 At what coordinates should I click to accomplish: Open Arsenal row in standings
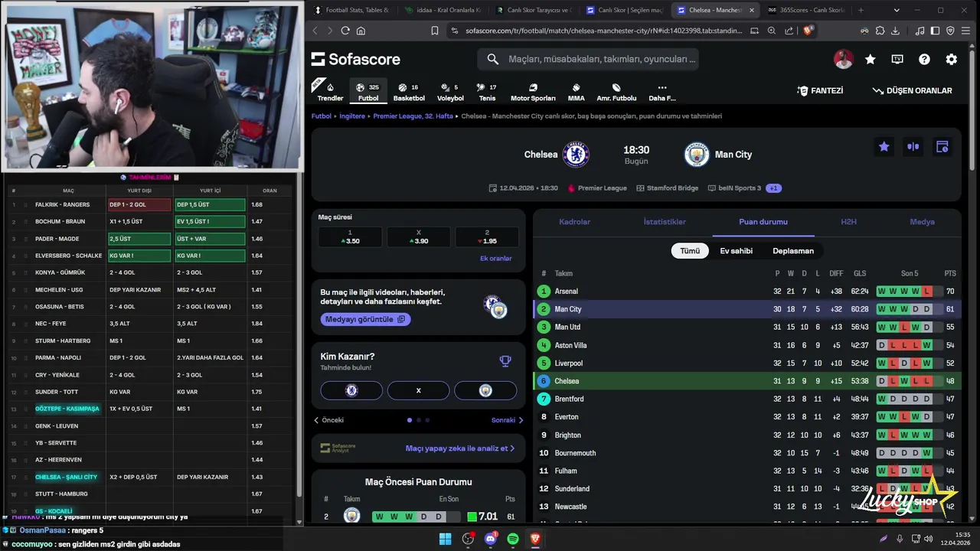click(x=747, y=292)
